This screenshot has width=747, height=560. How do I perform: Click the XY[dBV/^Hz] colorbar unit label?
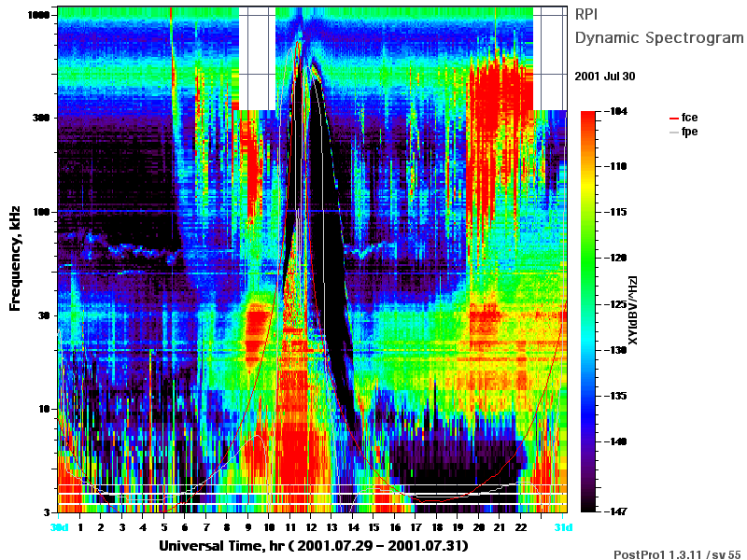(x=632, y=310)
